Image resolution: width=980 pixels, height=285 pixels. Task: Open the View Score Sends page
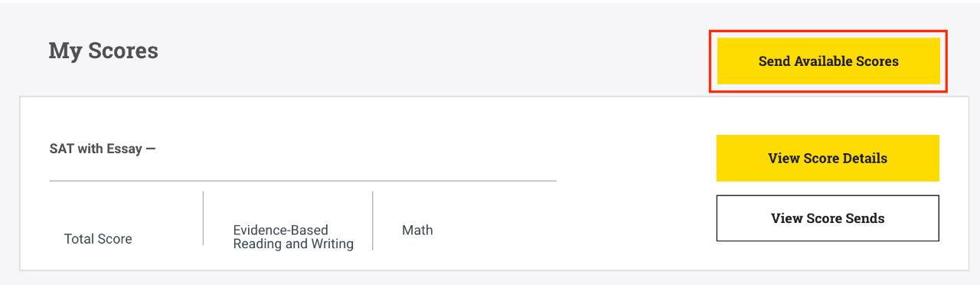828,218
